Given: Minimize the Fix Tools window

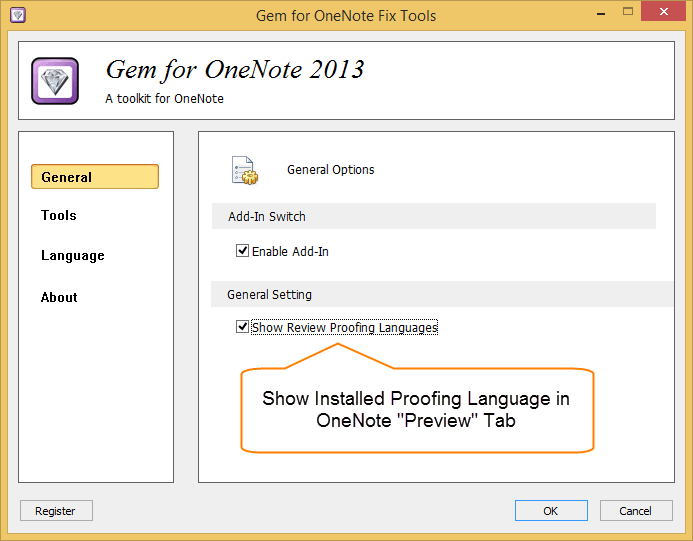Looking at the screenshot, I should (x=601, y=13).
